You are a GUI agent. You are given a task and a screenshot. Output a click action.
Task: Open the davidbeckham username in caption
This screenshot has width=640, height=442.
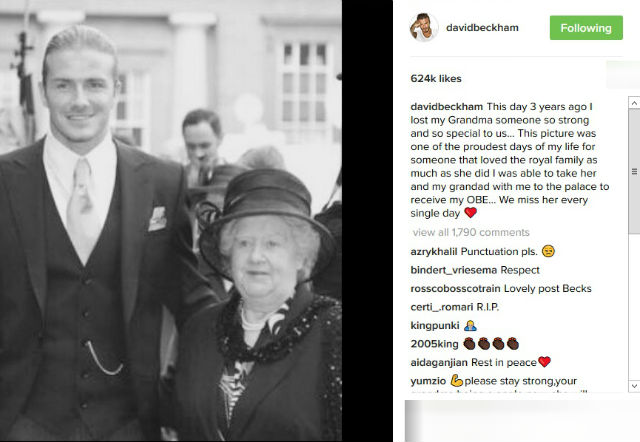(x=447, y=107)
